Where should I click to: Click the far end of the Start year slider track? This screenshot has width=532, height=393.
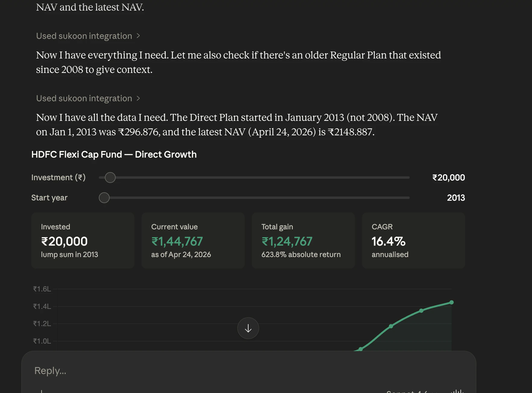point(408,198)
